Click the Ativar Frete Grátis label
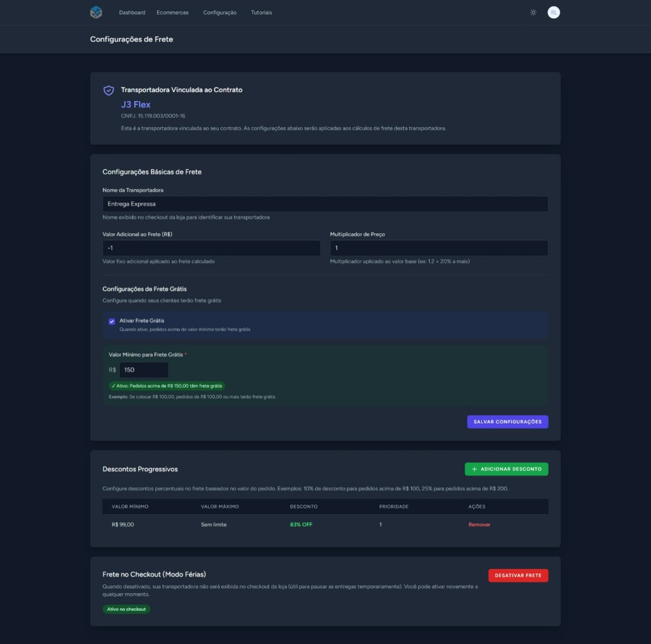The height and width of the screenshot is (644, 651). tap(142, 320)
